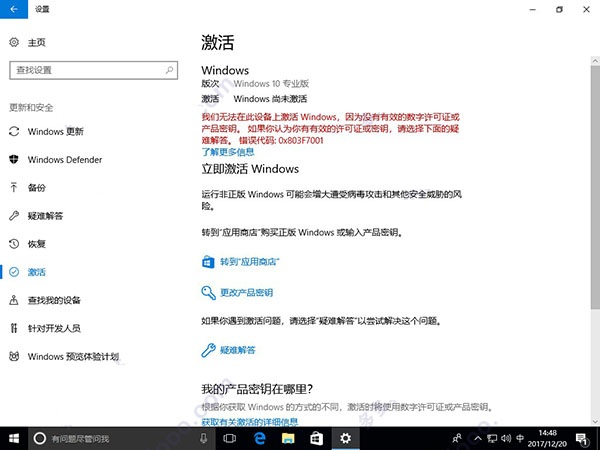The height and width of the screenshot is (450, 600).
Task: Open the 更改产品密钥 link
Action: click(x=246, y=293)
